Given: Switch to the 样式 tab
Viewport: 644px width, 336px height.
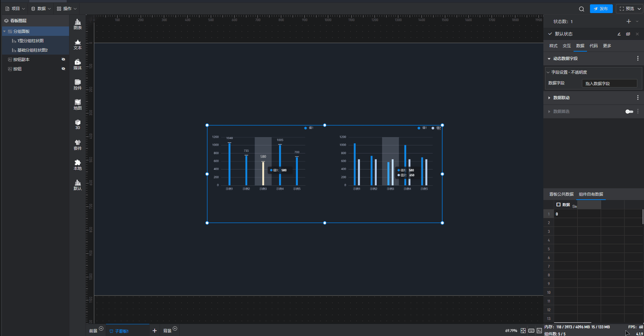Looking at the screenshot, I should pyautogui.click(x=553, y=46).
